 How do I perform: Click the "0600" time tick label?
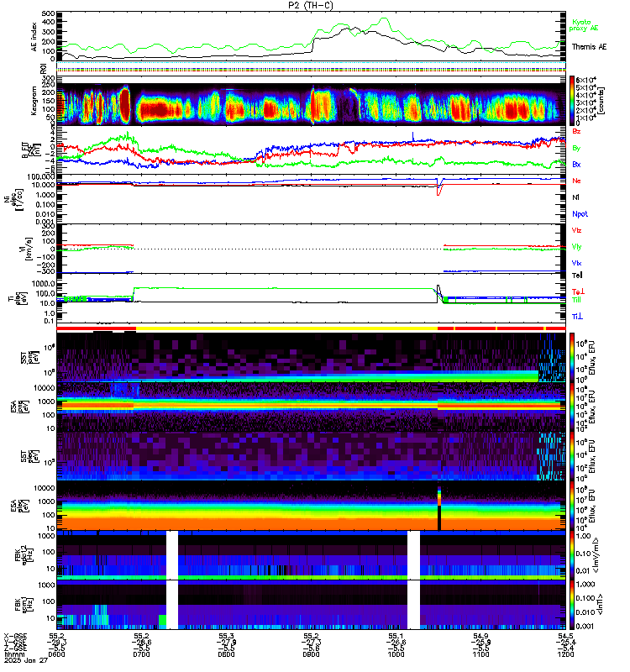coord(56,654)
